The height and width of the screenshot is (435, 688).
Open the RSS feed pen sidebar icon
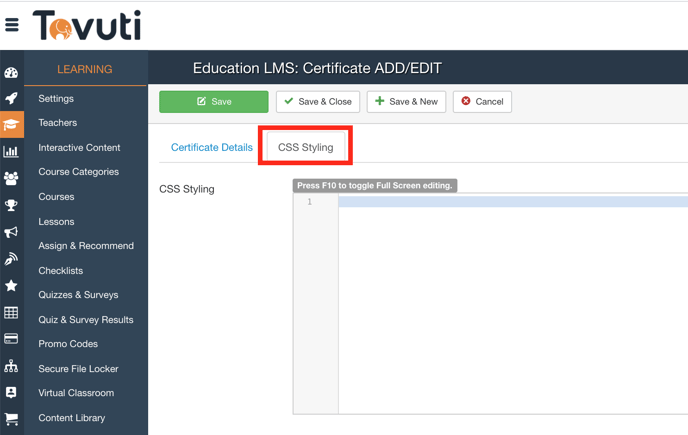(11, 259)
